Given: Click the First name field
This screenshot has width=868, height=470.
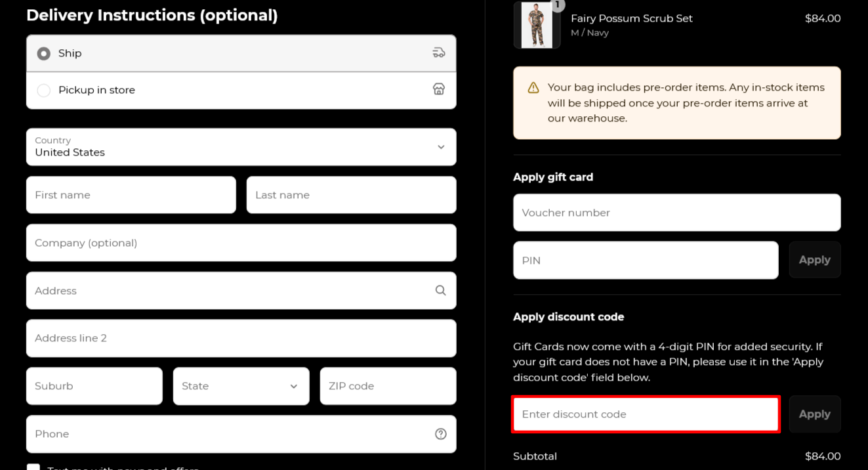Looking at the screenshot, I should pos(131,195).
